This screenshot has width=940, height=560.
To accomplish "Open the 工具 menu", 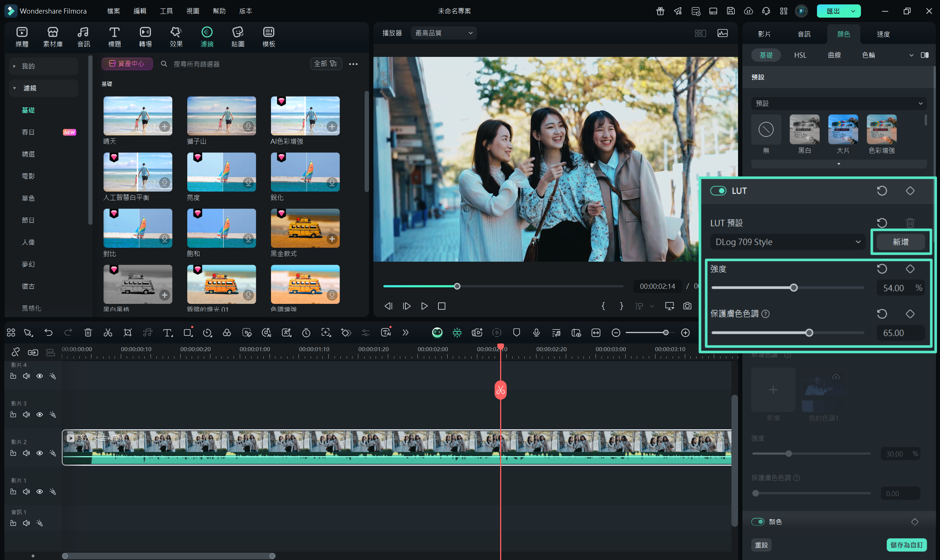I will tap(166, 11).
